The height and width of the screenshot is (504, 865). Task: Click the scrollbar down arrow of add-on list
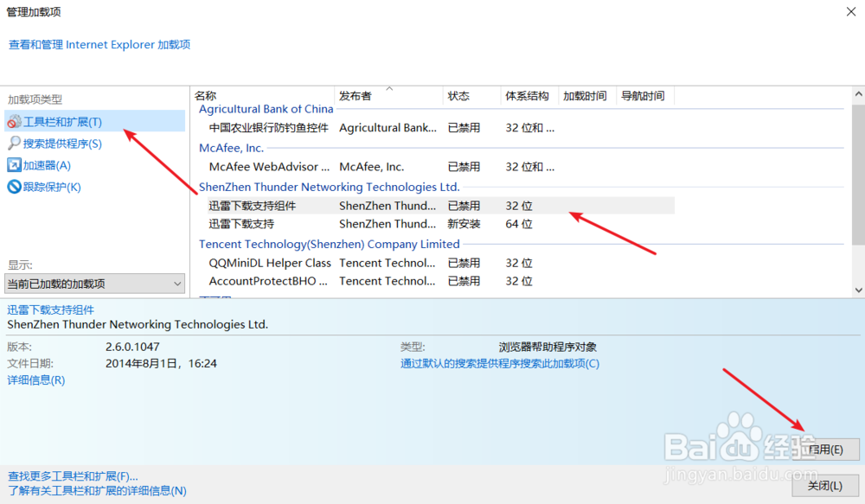tap(858, 290)
